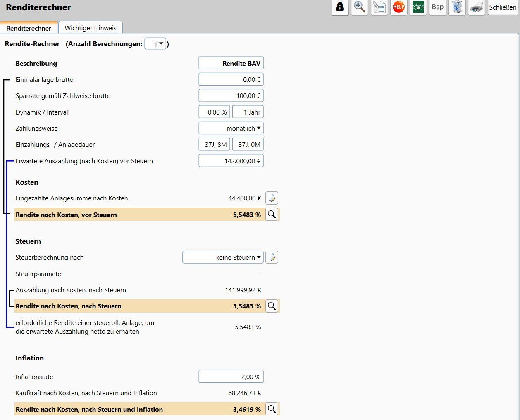The image size is (520, 420).
Task: Click edit icon beside Steuerberechnung dropdown
Action: pos(272,257)
